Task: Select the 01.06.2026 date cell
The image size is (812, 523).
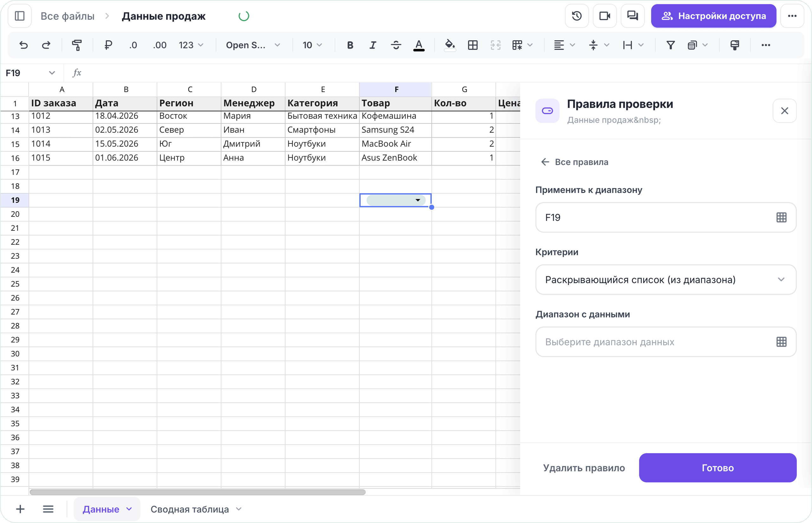Action: 125,158
